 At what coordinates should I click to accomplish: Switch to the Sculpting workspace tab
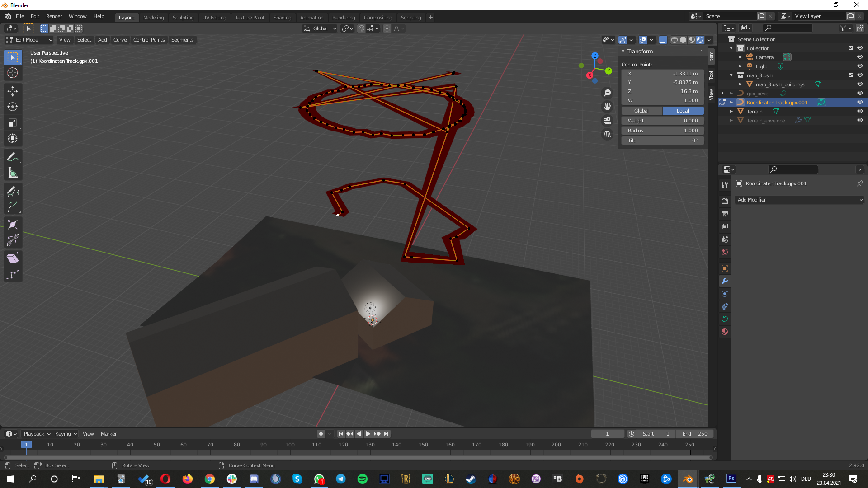tap(183, 17)
